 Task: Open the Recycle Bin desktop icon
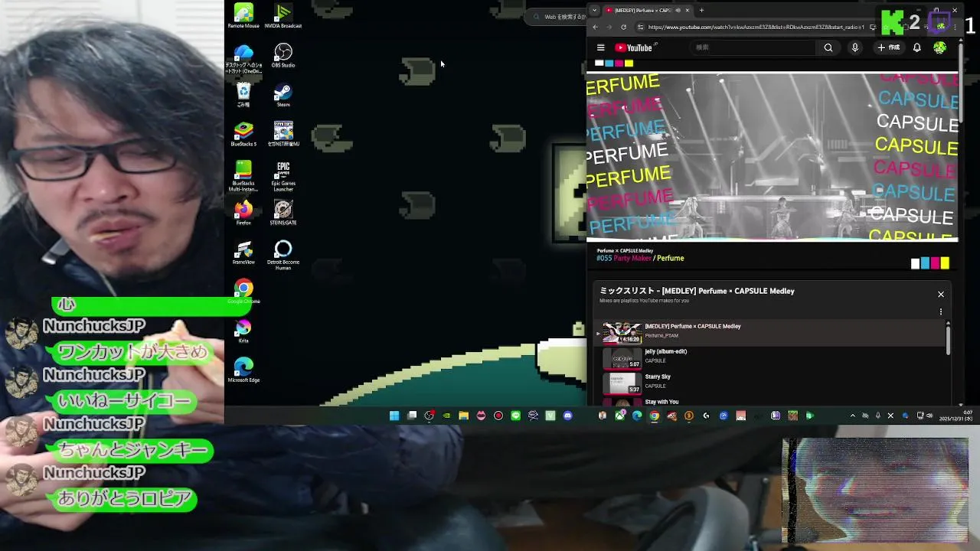click(243, 95)
